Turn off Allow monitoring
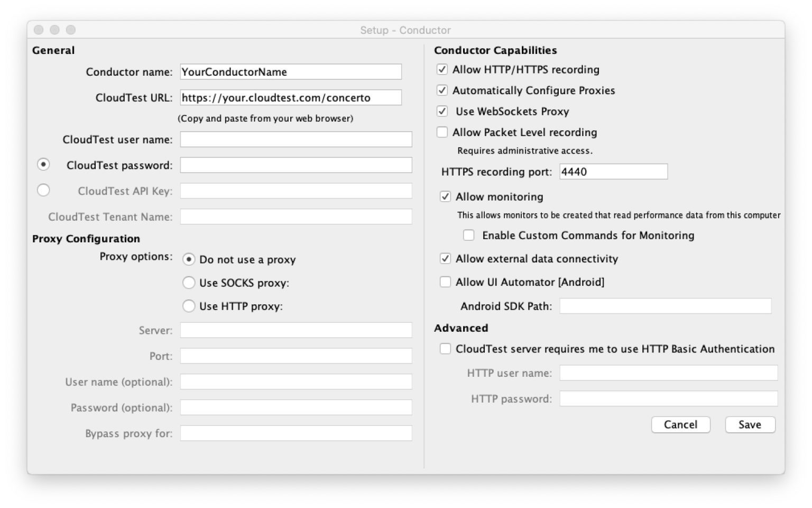812x508 pixels. (445, 196)
